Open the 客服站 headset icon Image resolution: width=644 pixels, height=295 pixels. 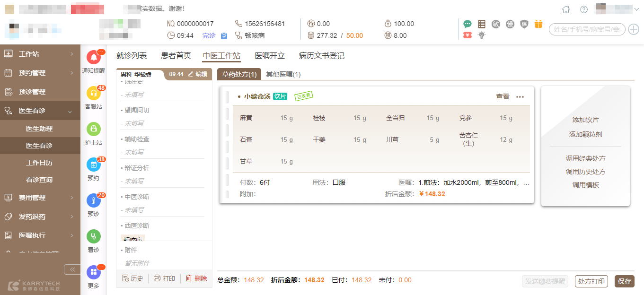[x=93, y=94]
